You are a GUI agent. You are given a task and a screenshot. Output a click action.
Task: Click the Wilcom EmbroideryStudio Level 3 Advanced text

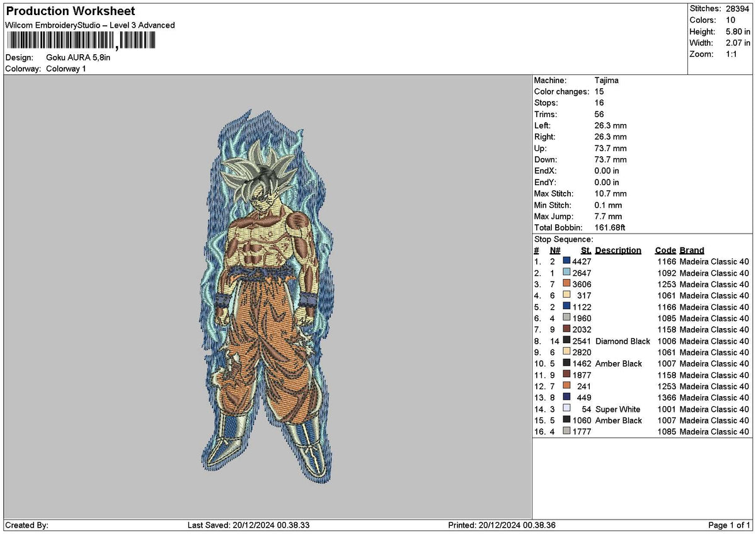point(90,25)
